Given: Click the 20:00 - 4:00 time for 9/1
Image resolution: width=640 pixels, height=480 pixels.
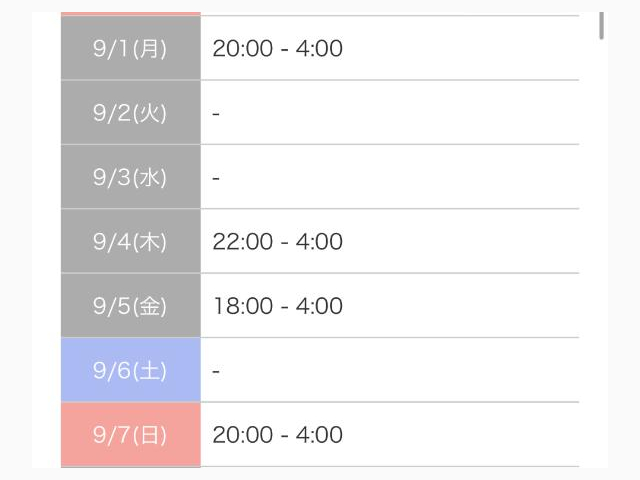Looking at the screenshot, I should pos(278,48).
